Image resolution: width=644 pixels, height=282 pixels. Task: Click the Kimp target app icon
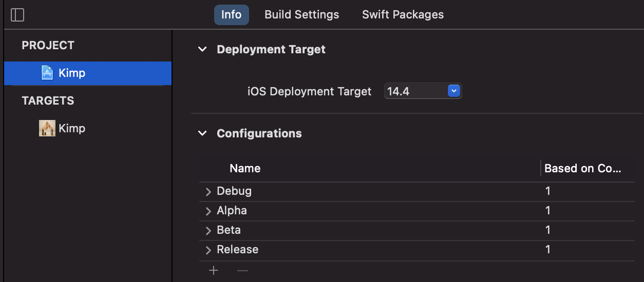pyautogui.click(x=47, y=128)
